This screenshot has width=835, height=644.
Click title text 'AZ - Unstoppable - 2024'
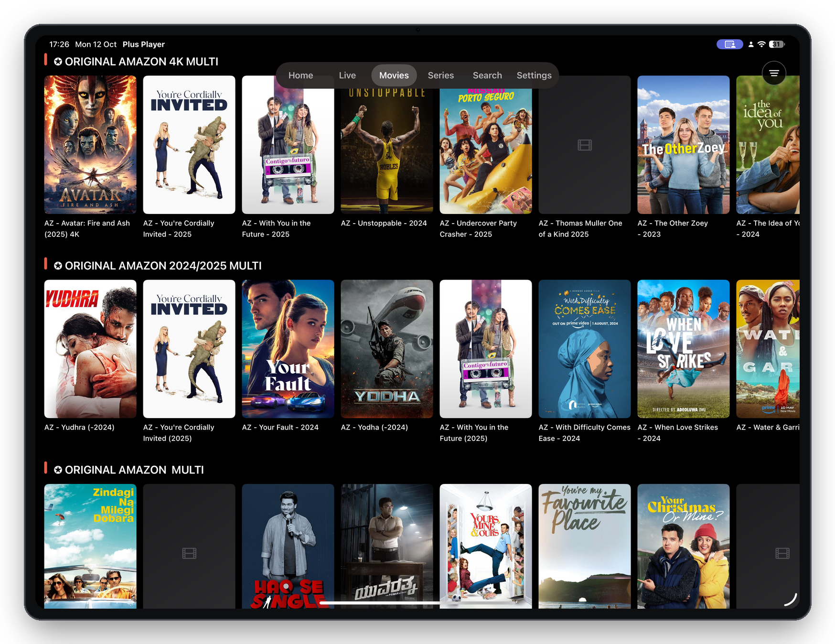click(384, 223)
